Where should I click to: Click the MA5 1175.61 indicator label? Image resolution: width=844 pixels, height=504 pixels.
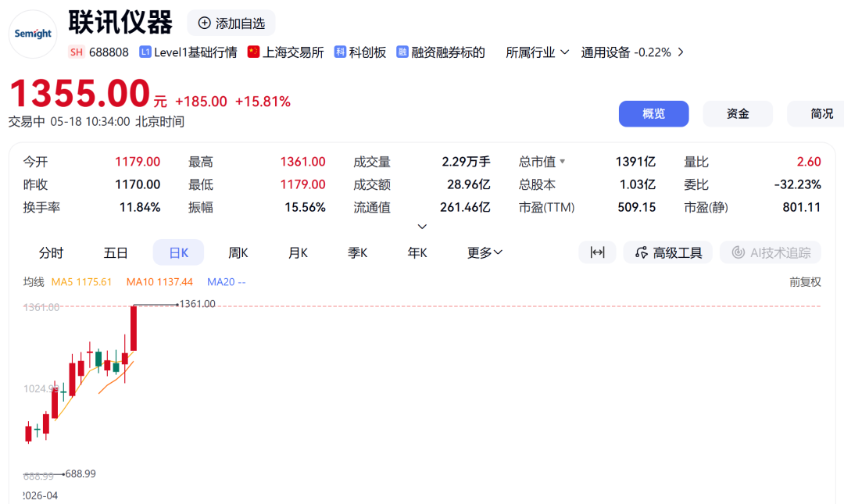(x=81, y=281)
